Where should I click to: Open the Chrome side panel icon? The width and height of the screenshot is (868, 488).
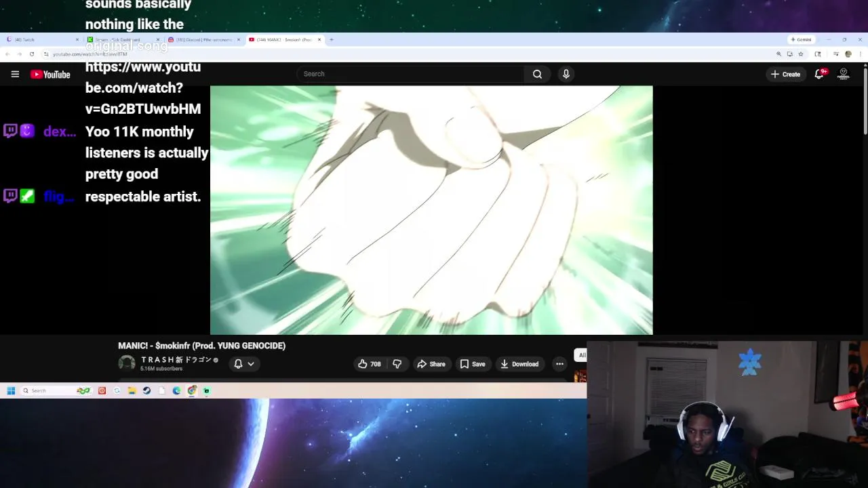pos(818,54)
